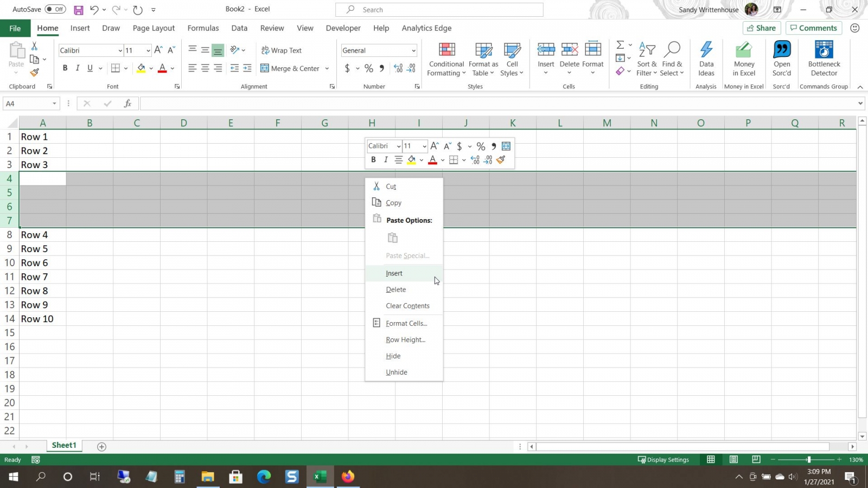868x488 pixels.
Task: Open the Page Layout ribbon tab
Action: click(x=154, y=28)
